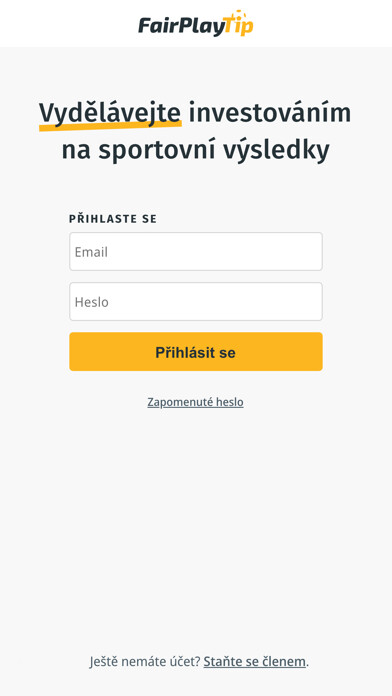Click the word 'investováním' in heading
Viewport: 392px width, 696px height.
click(270, 113)
